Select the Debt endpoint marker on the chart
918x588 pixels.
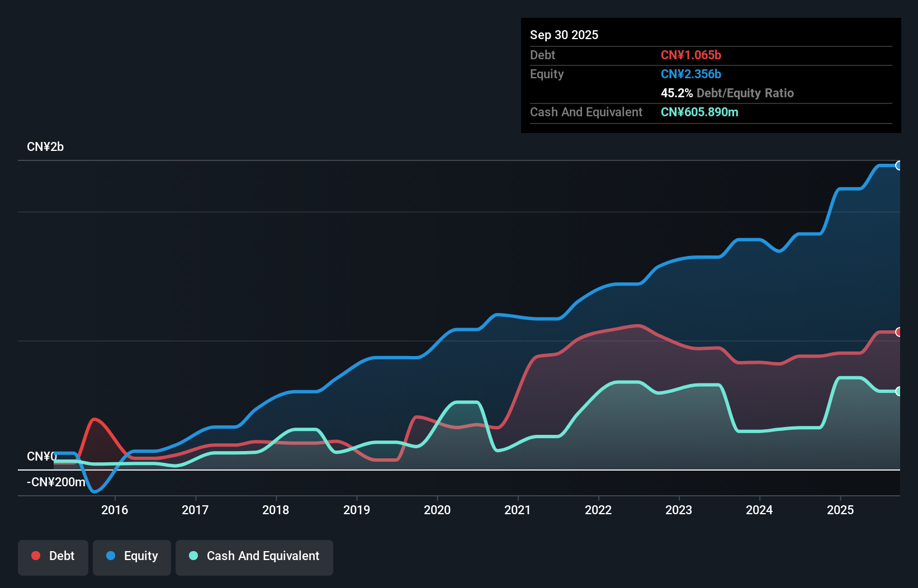[898, 331]
